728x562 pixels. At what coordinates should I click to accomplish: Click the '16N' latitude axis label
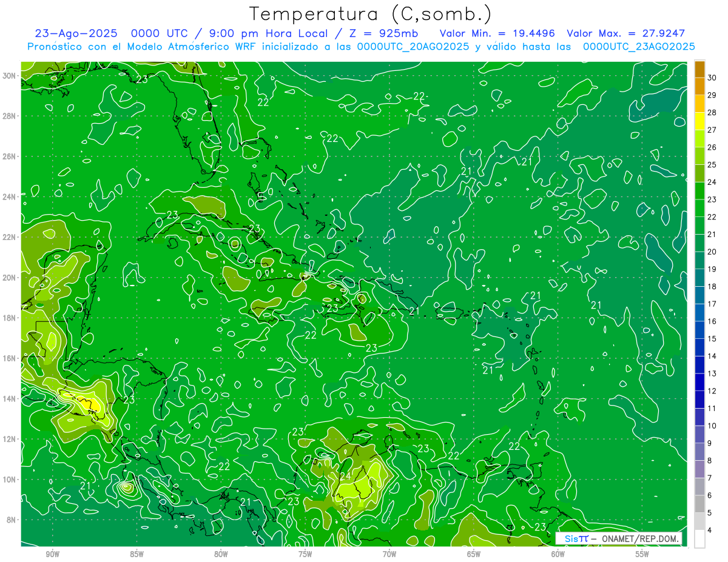[x=9, y=358]
